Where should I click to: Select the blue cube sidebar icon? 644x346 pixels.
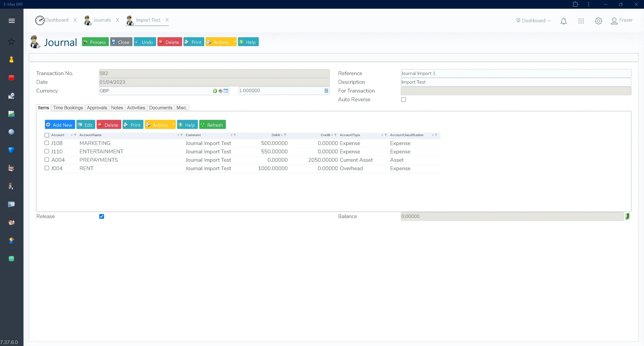coord(11,150)
